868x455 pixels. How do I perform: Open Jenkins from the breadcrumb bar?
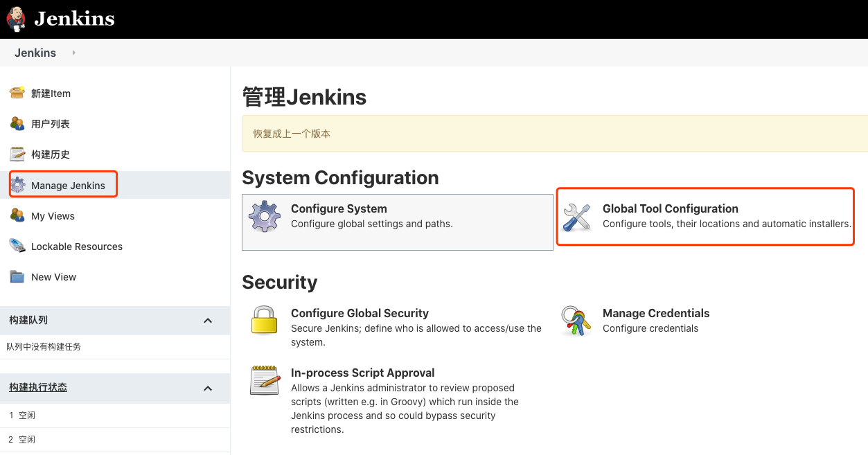35,53
